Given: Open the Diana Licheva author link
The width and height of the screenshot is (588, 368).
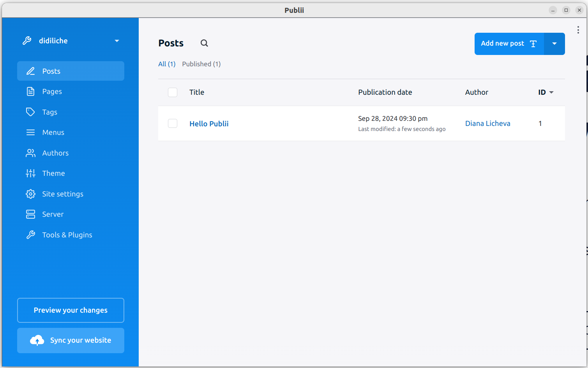Looking at the screenshot, I should point(487,124).
